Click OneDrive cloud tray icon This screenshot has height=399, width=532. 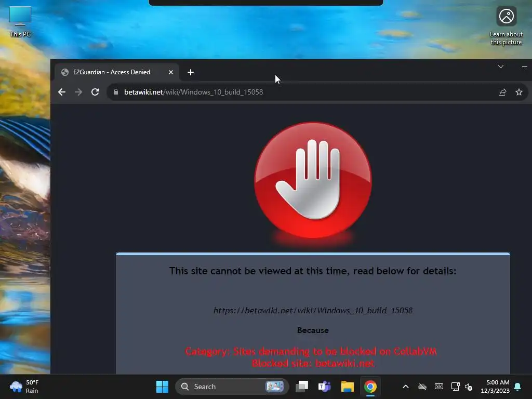(422, 387)
